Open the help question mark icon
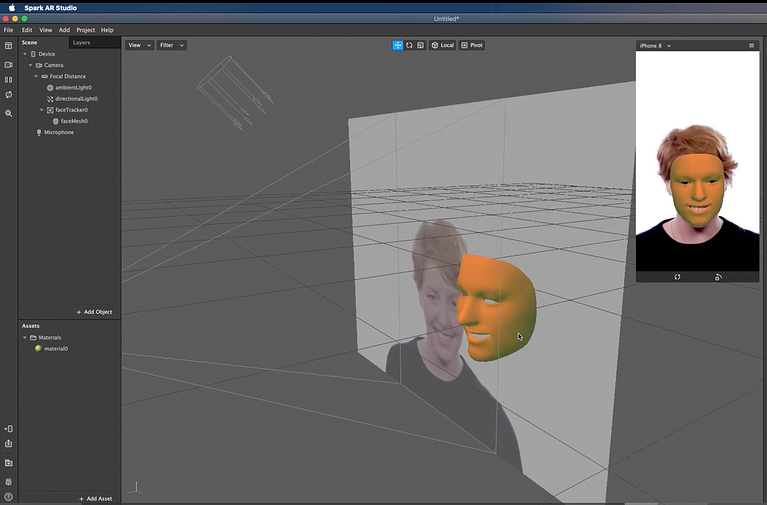The width and height of the screenshot is (767, 505). click(x=9, y=497)
